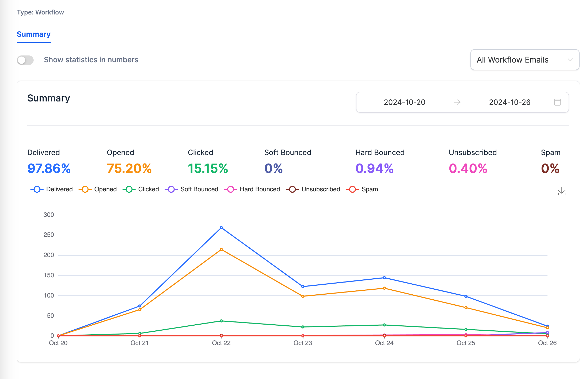The image size is (588, 379).
Task: Toggle Show statistics in numbers switch
Action: [x=25, y=60]
